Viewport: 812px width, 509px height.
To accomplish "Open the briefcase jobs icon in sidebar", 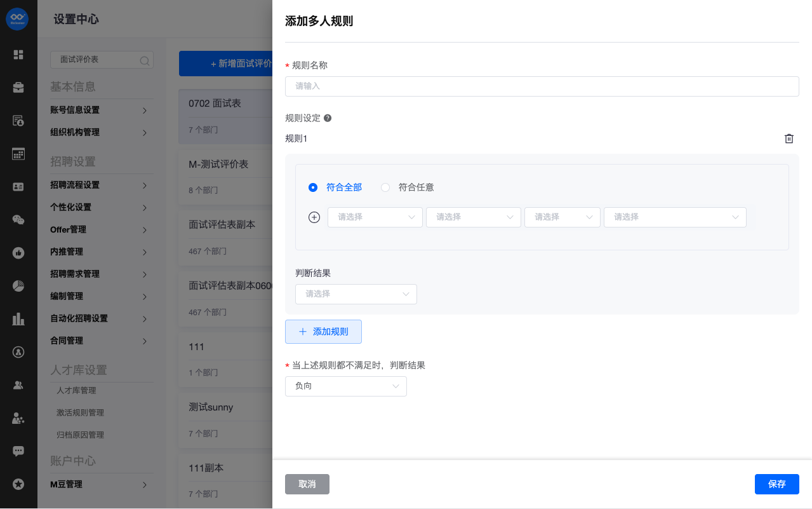I will (x=18, y=87).
